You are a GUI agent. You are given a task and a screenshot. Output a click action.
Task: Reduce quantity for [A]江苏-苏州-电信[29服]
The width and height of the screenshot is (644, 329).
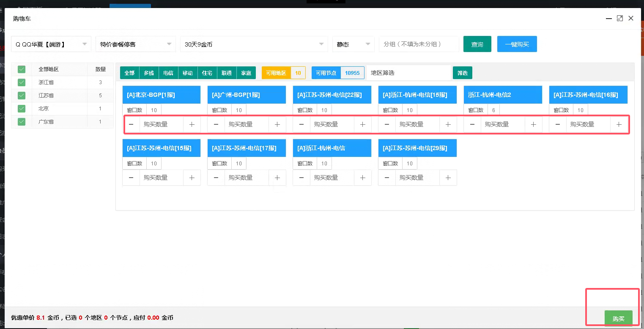386,178
